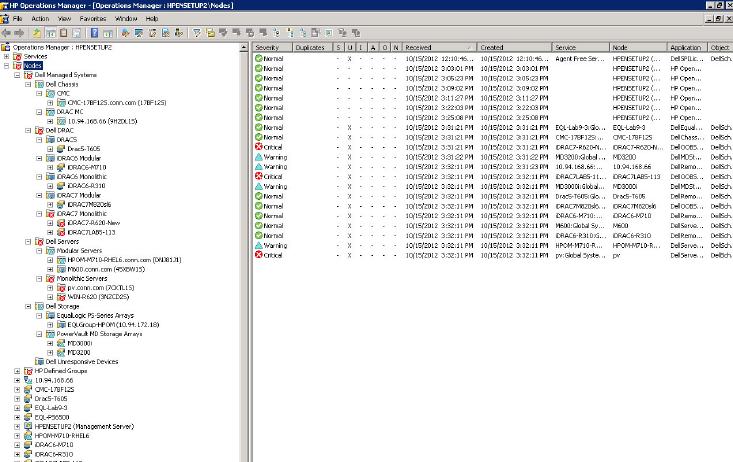733x462 pixels.
Task: Collapse the Dell Servers branch
Action: [29, 242]
